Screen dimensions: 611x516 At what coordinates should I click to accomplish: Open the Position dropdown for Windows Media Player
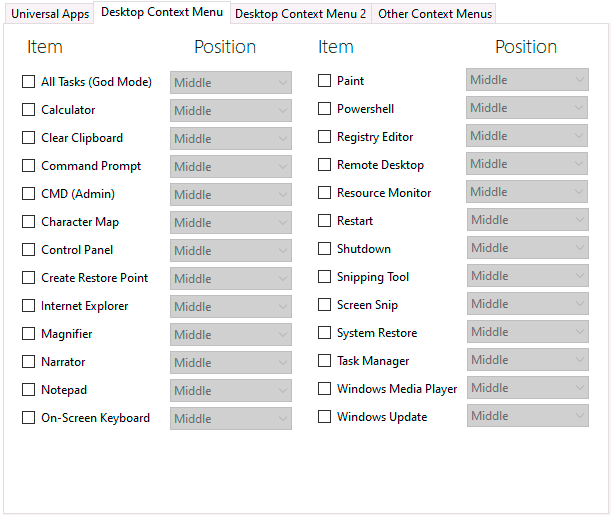(528, 388)
